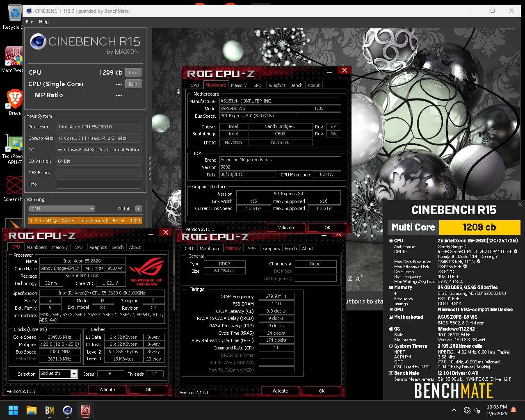This screenshot has width=525, height=420.
Task: Click the System Timers clock icon
Action: (x=391, y=346)
